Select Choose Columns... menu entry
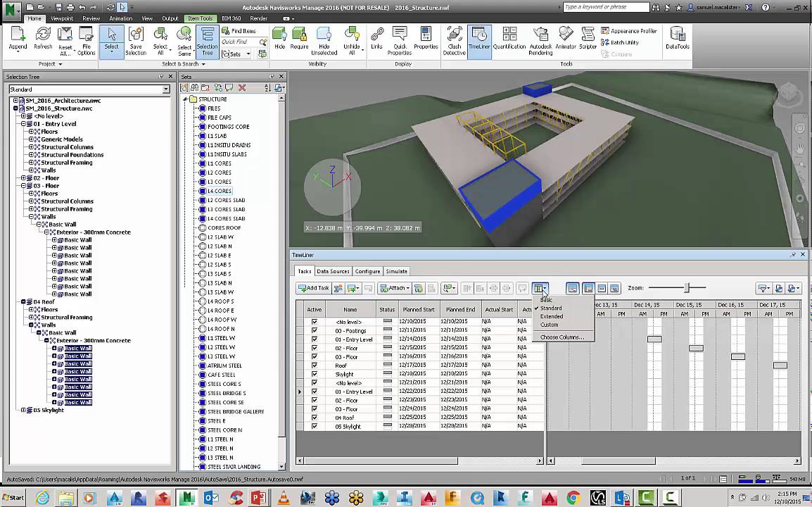Viewport: 812px width, 507px height. click(x=562, y=337)
